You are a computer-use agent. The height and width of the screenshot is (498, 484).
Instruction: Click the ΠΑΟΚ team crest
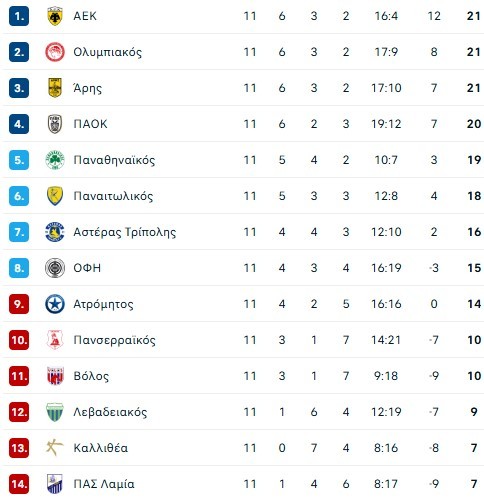[55, 124]
